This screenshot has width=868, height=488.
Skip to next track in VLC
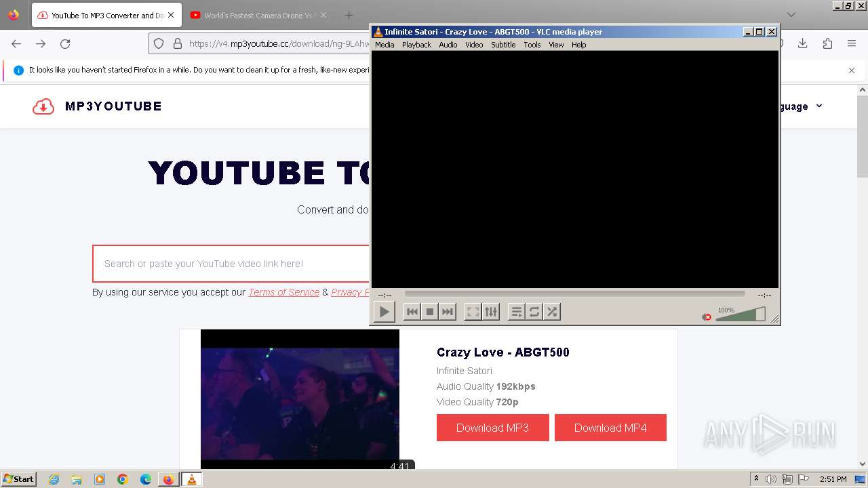coord(447,312)
